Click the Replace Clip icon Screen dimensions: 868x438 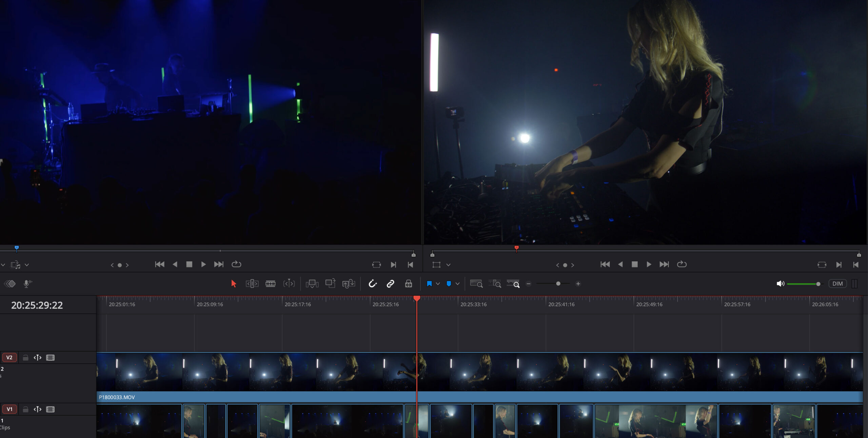pos(349,284)
